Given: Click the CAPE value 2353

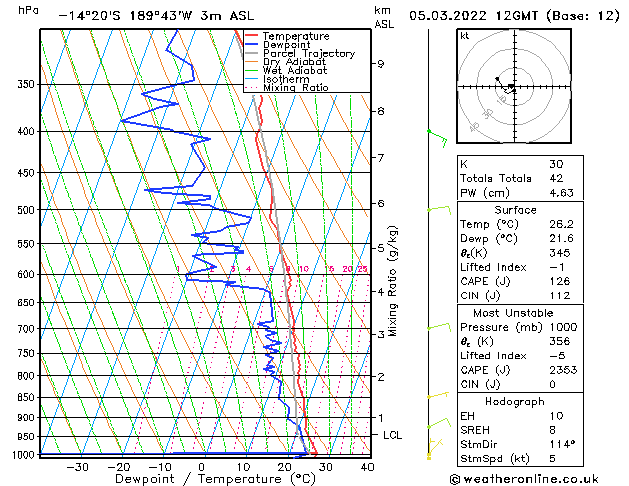Looking at the screenshot, I should tap(561, 369).
